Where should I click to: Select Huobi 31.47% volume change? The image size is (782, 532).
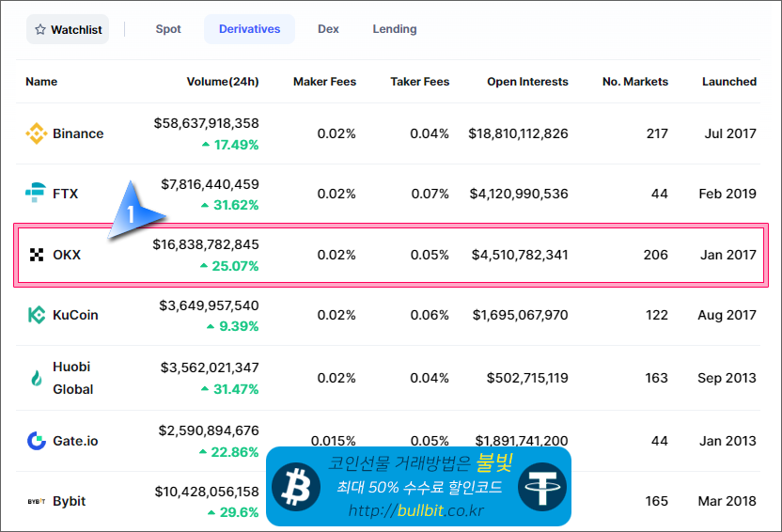coord(230,389)
